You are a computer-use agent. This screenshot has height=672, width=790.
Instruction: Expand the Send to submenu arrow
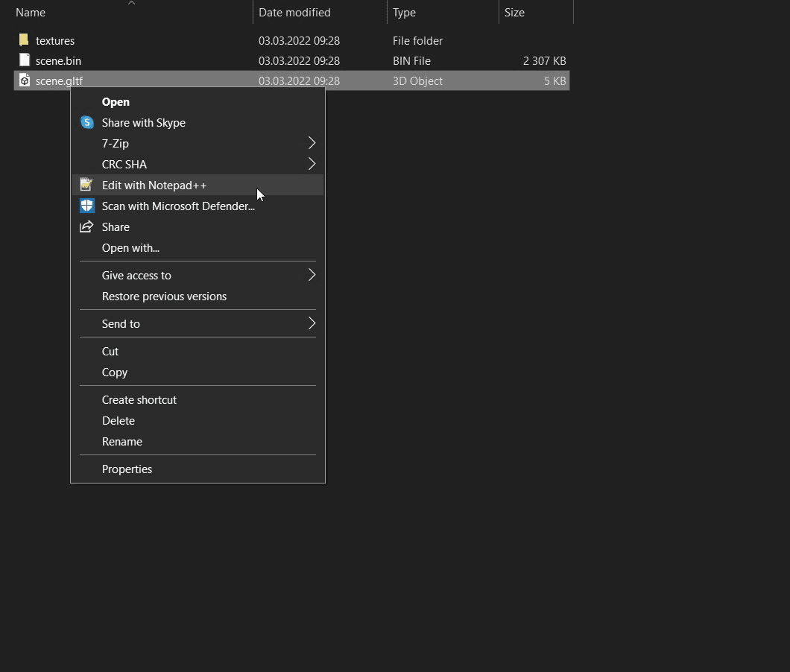click(312, 323)
